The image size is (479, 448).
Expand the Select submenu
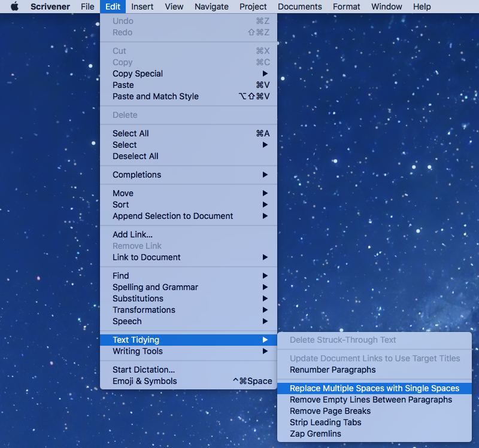click(189, 145)
